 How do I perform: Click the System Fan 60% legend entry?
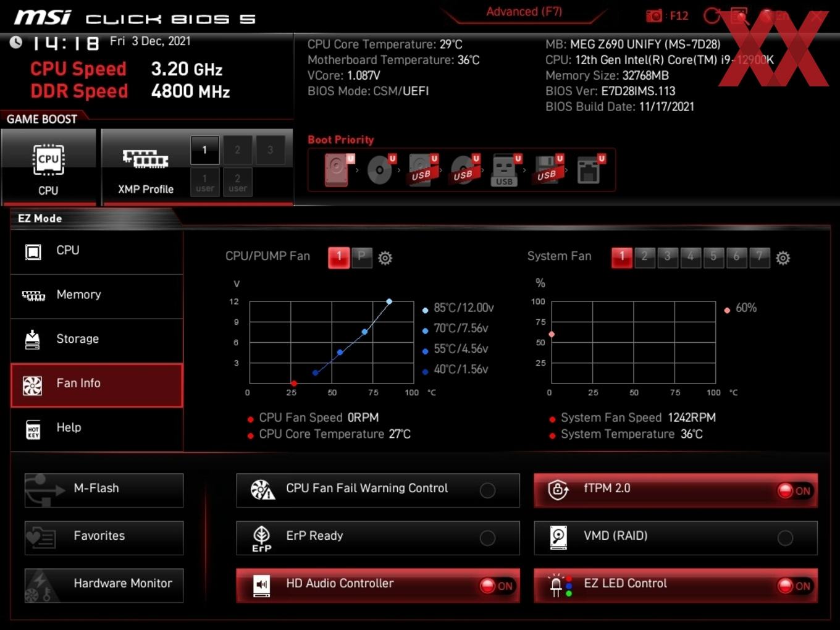click(x=741, y=308)
